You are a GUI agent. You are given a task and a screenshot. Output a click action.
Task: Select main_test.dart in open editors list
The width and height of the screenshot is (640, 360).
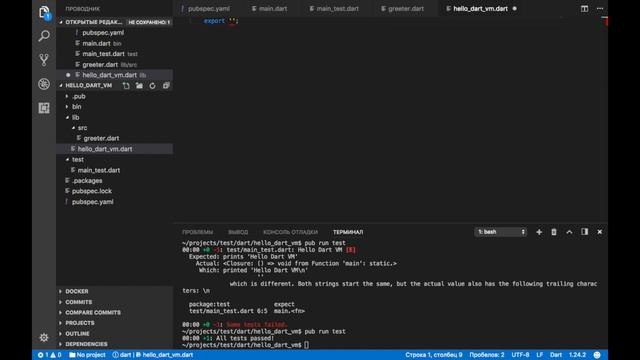point(103,54)
